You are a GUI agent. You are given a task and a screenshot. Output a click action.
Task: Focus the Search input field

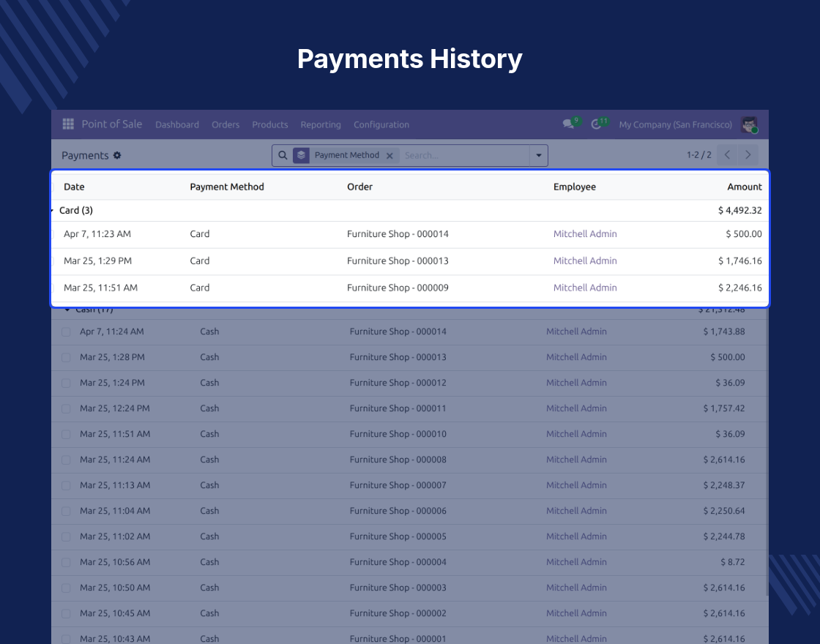tap(466, 155)
